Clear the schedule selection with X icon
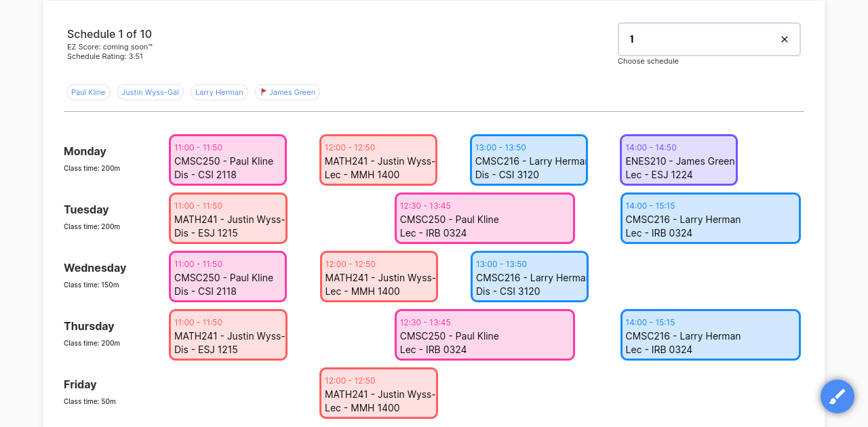 (x=784, y=39)
